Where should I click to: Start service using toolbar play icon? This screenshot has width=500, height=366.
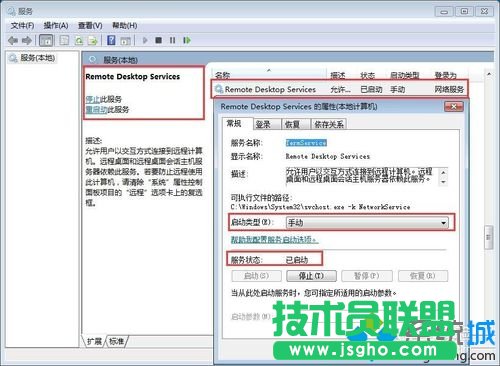[145, 40]
